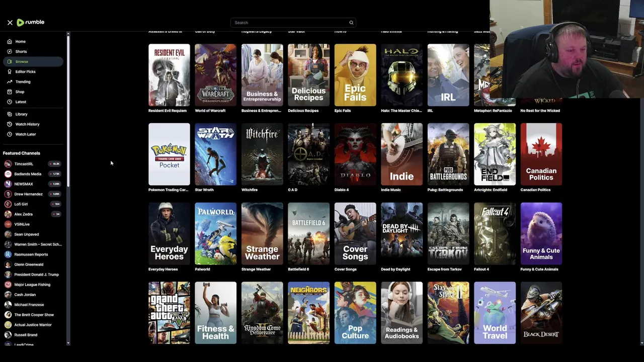Click the sidebar vertical scrollbar

pos(68,111)
